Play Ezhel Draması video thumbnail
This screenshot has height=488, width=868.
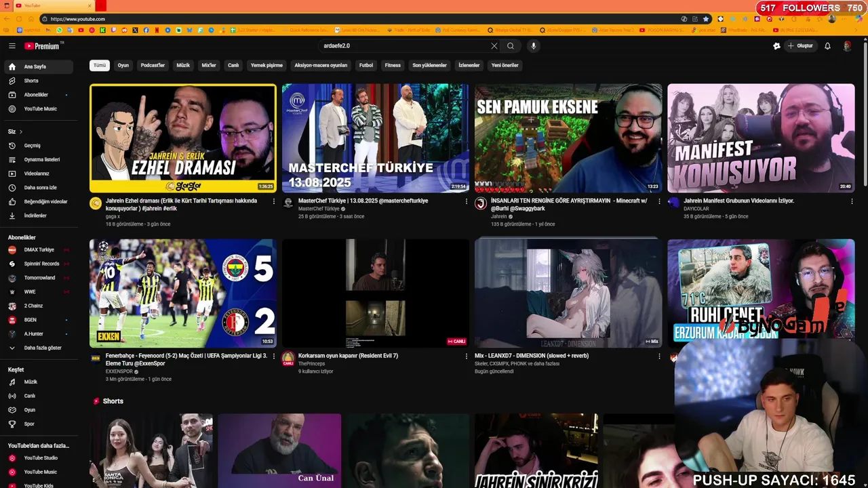(x=183, y=138)
